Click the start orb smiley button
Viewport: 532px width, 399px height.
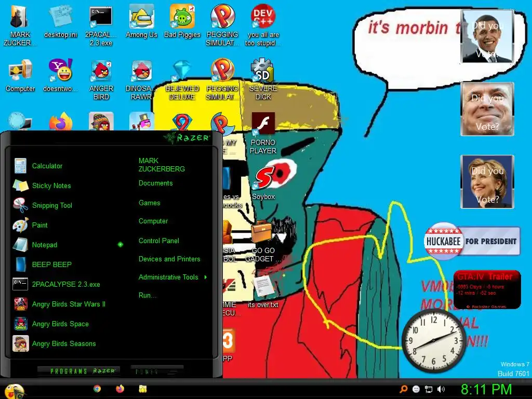tap(14, 391)
